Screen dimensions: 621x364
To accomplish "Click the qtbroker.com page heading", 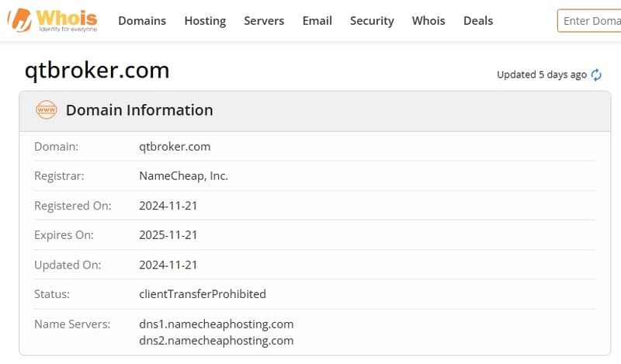I will tap(97, 71).
